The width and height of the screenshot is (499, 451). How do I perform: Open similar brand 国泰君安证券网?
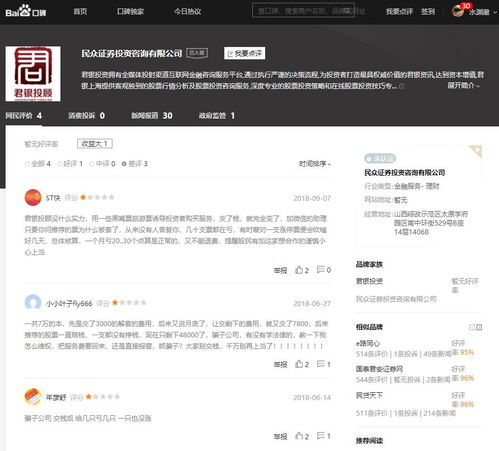(x=380, y=369)
